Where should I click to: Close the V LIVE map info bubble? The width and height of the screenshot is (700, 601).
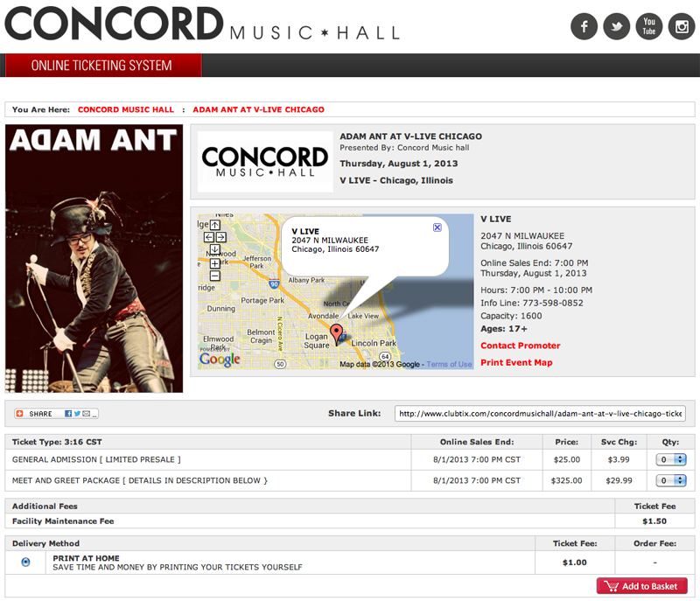point(437,227)
